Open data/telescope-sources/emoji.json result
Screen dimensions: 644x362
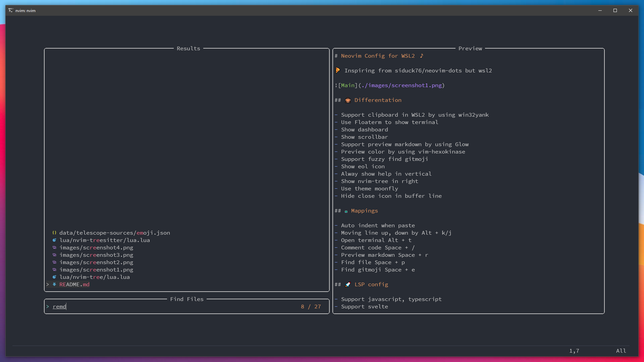pyautogui.click(x=114, y=233)
